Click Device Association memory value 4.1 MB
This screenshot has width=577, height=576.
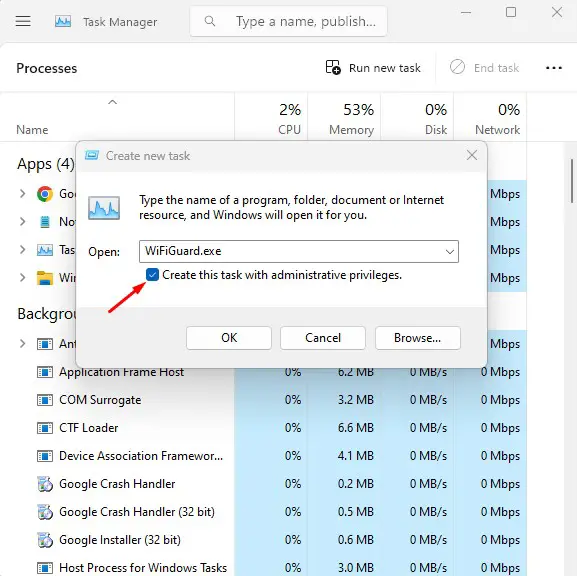(356, 456)
